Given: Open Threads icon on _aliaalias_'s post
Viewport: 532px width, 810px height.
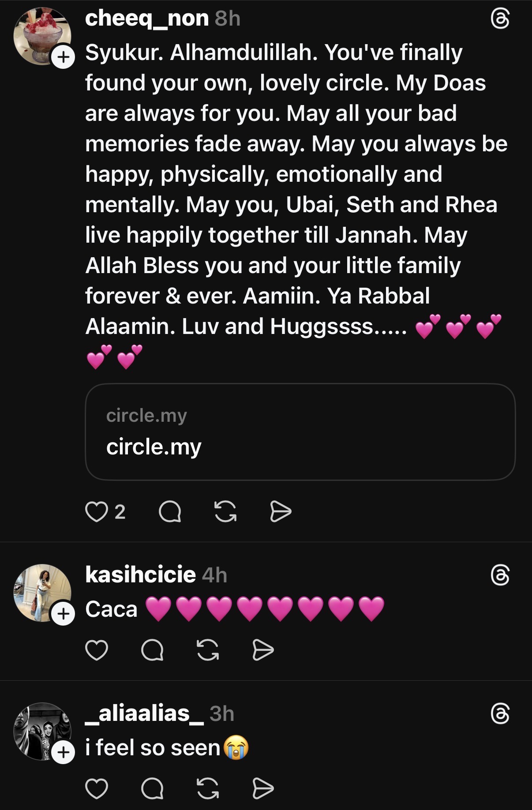Looking at the screenshot, I should coord(500,714).
